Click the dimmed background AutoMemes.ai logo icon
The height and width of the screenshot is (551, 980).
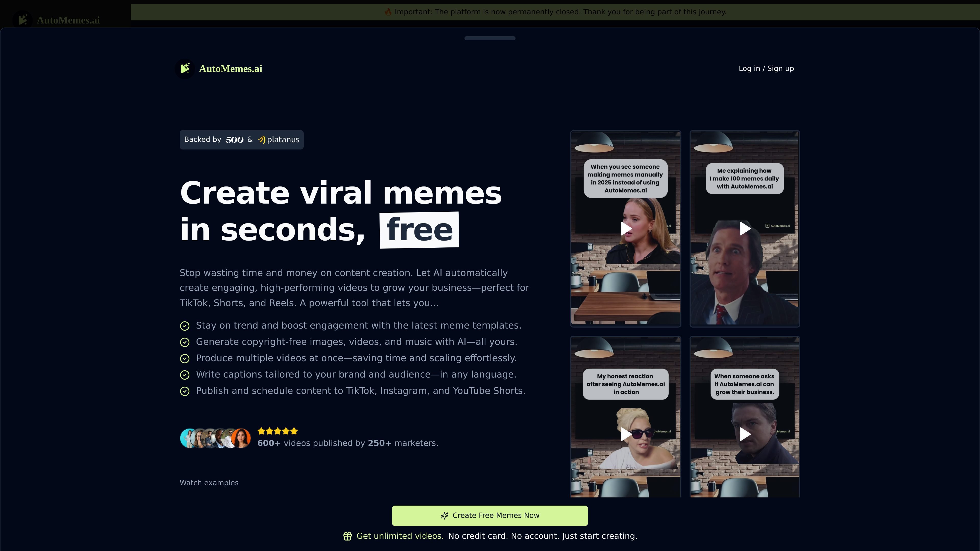[23, 20]
